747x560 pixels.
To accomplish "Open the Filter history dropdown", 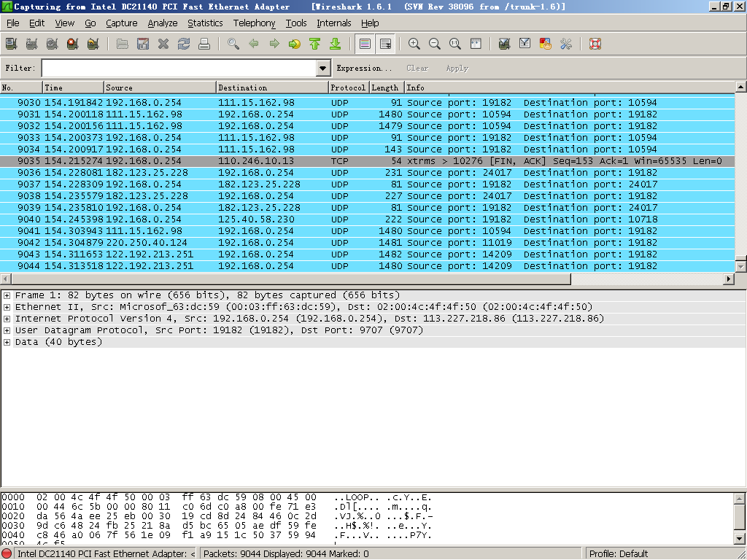I will [322, 68].
